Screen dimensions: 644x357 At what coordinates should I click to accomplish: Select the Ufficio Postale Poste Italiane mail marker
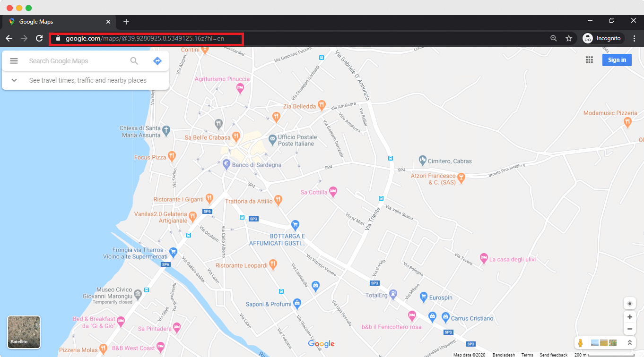[x=272, y=139]
